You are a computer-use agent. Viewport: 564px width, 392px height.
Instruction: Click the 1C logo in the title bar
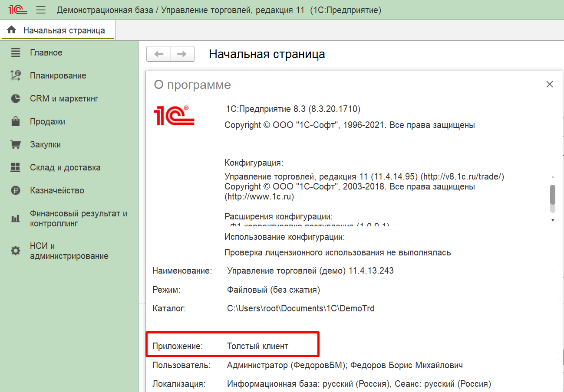coord(18,10)
